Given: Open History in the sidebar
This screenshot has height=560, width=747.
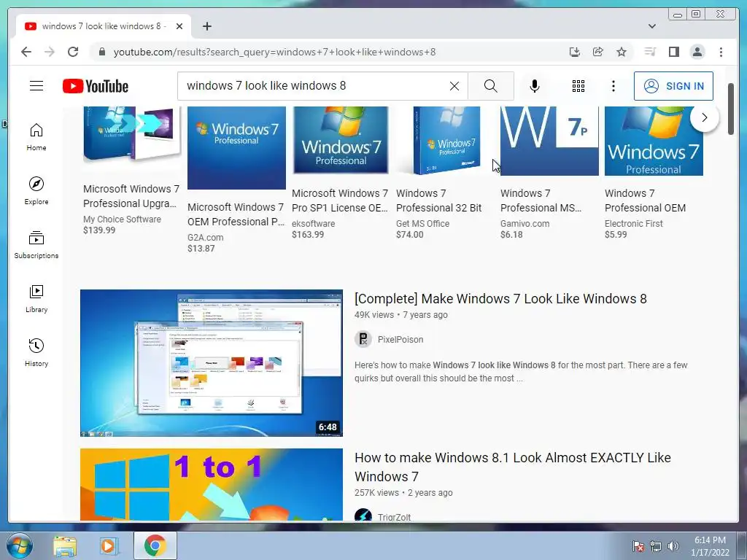Looking at the screenshot, I should tap(36, 352).
